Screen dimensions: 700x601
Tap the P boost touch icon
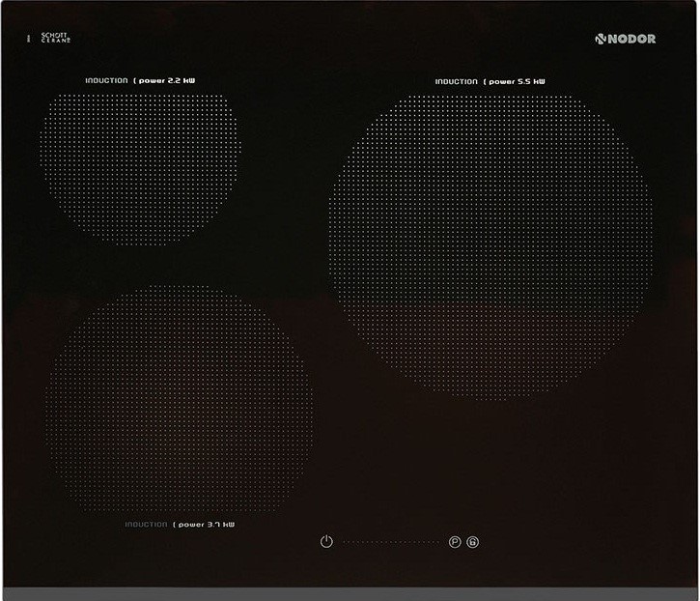[x=455, y=542]
